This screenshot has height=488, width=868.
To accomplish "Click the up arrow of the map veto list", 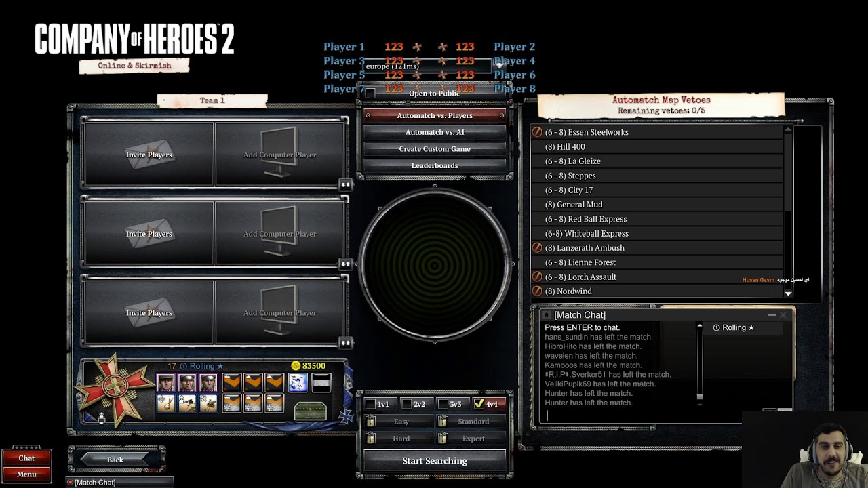I will click(788, 129).
